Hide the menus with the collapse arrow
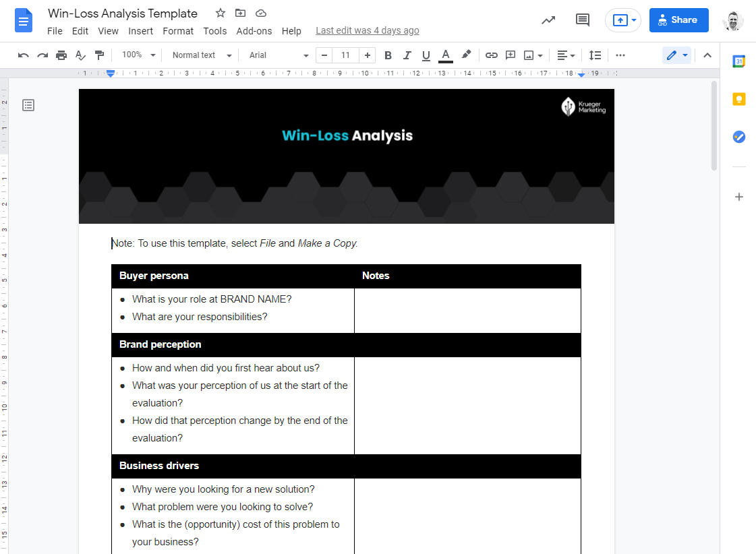Screen dimensions: 756x554 [707, 55]
